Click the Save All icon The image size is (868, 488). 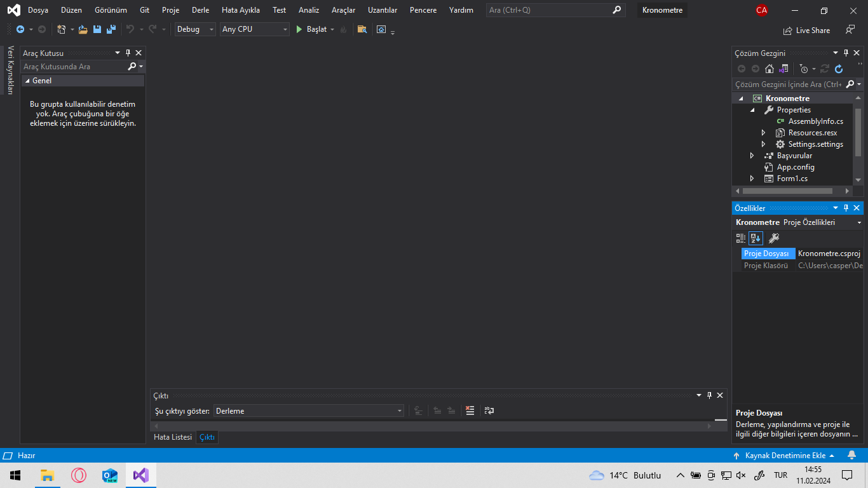[111, 29]
